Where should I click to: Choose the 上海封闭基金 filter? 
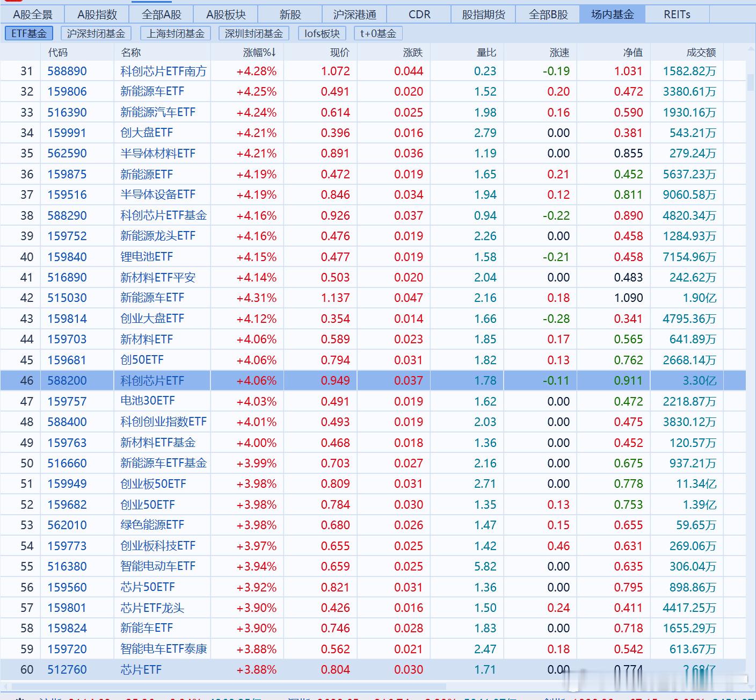(176, 33)
